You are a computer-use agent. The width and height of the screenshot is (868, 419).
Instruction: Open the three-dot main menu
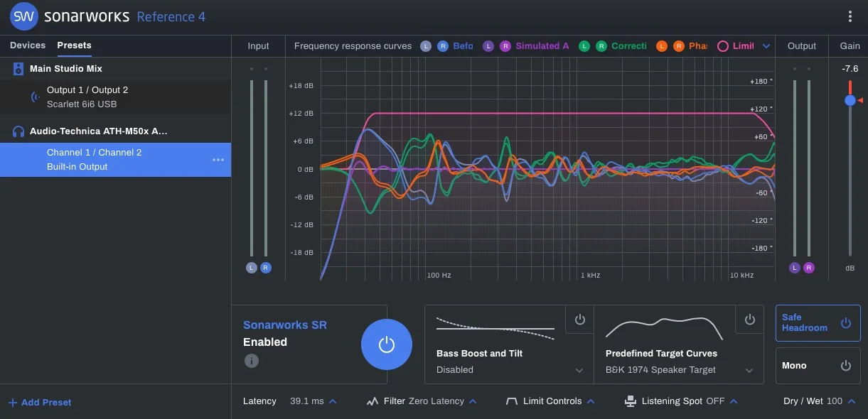850,16
